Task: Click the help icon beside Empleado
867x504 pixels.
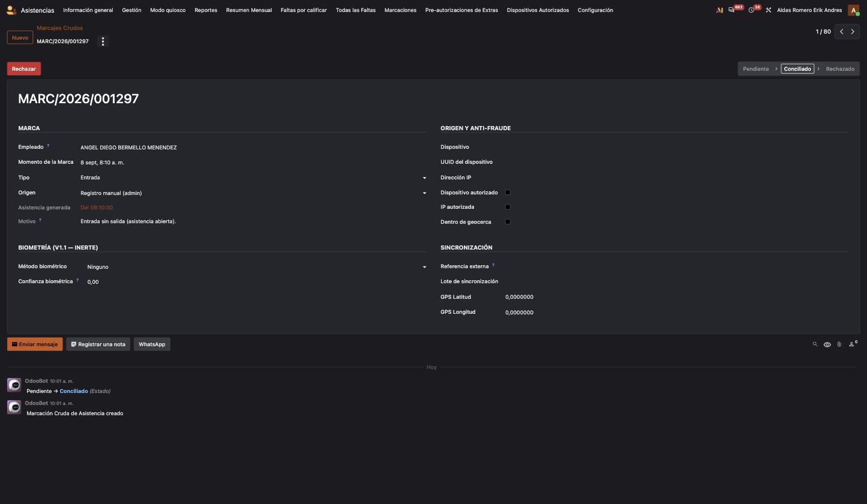Action: tap(48, 146)
